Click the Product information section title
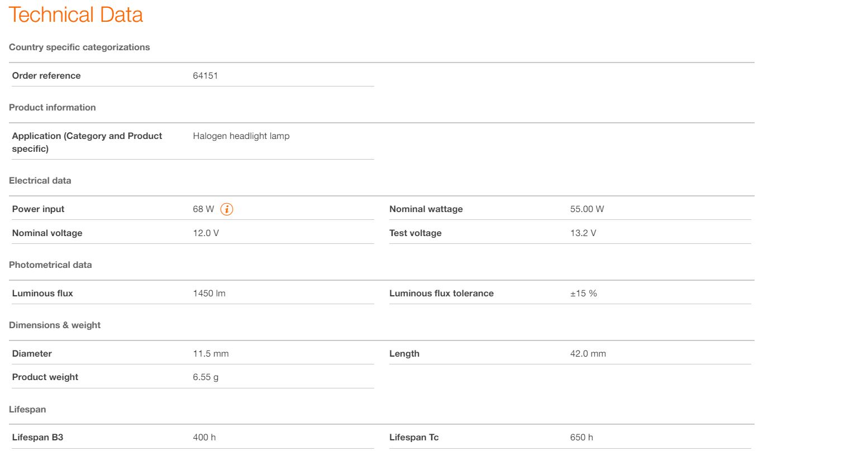Screen dimensions: 868x461 pyautogui.click(x=53, y=108)
